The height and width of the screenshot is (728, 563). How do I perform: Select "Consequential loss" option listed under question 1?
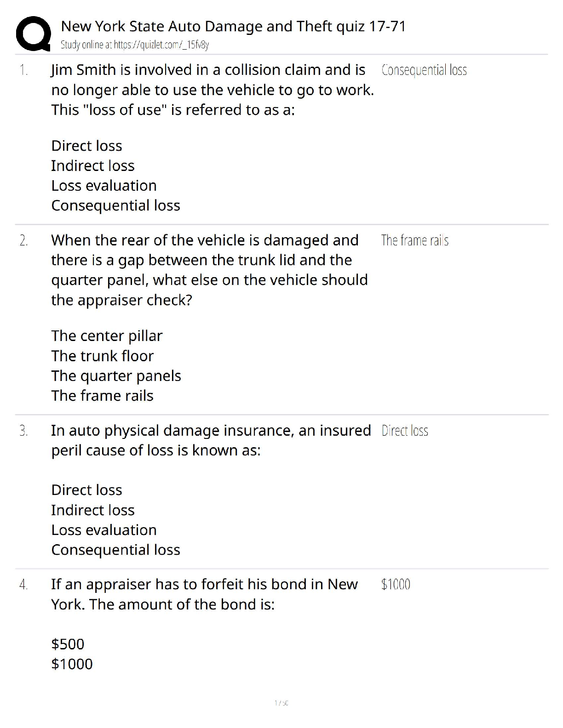click(x=115, y=205)
